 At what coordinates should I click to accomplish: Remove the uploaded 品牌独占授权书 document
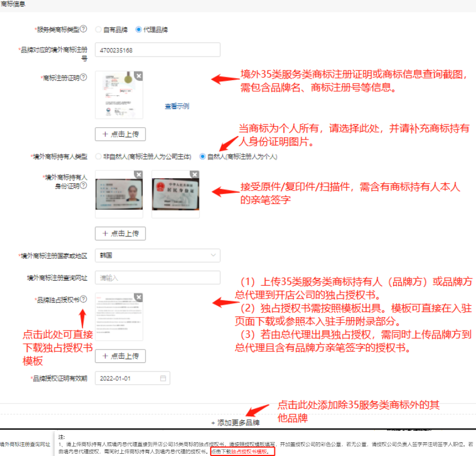[x=138, y=297]
